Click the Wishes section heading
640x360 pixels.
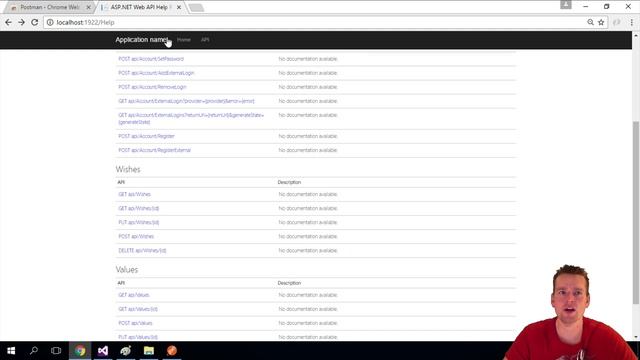(x=128, y=169)
